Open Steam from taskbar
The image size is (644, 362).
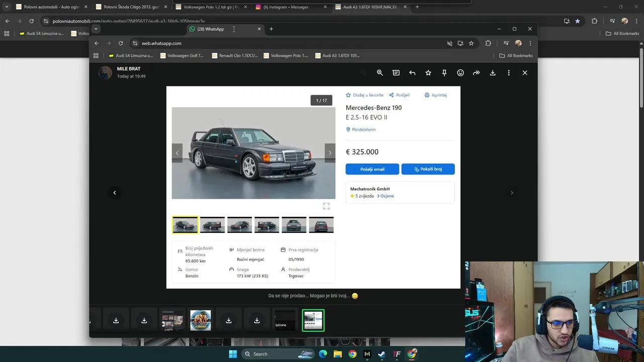click(x=382, y=354)
